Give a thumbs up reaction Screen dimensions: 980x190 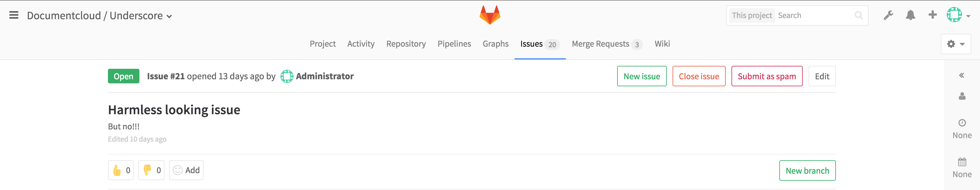coord(120,170)
